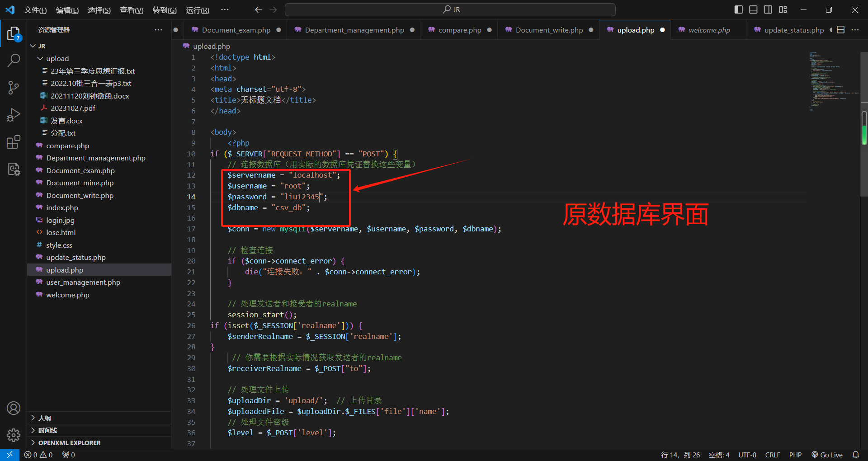The height and width of the screenshot is (461, 868).
Task: Click the remote window indicator in status bar
Action: 9,455
